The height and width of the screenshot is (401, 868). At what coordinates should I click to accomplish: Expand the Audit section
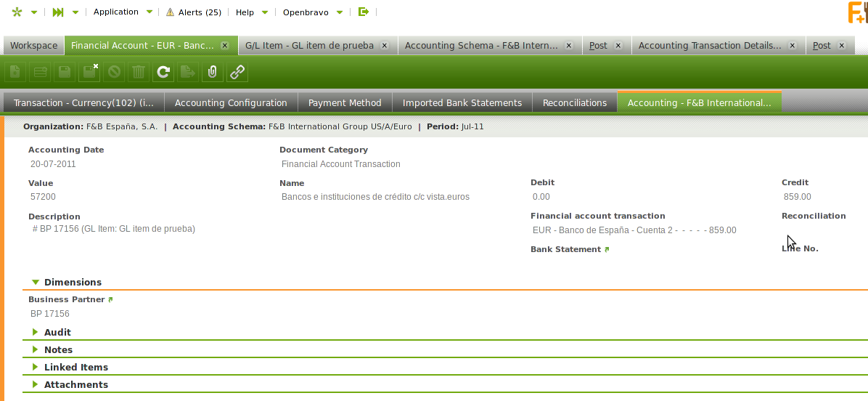[36, 332]
